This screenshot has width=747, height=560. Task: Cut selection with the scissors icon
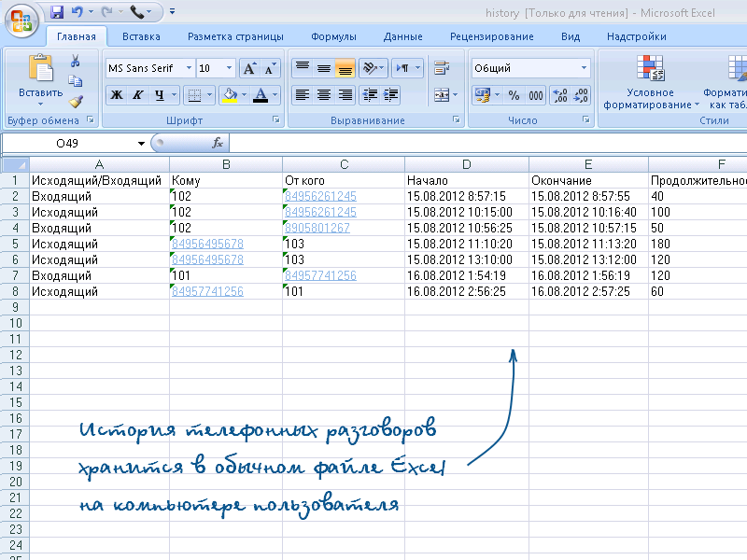(x=75, y=61)
